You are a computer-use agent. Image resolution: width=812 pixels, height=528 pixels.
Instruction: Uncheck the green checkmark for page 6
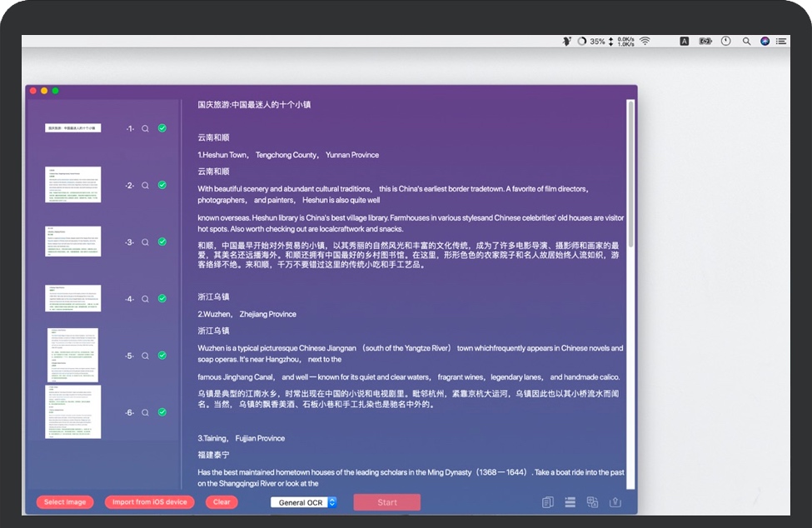click(x=162, y=411)
